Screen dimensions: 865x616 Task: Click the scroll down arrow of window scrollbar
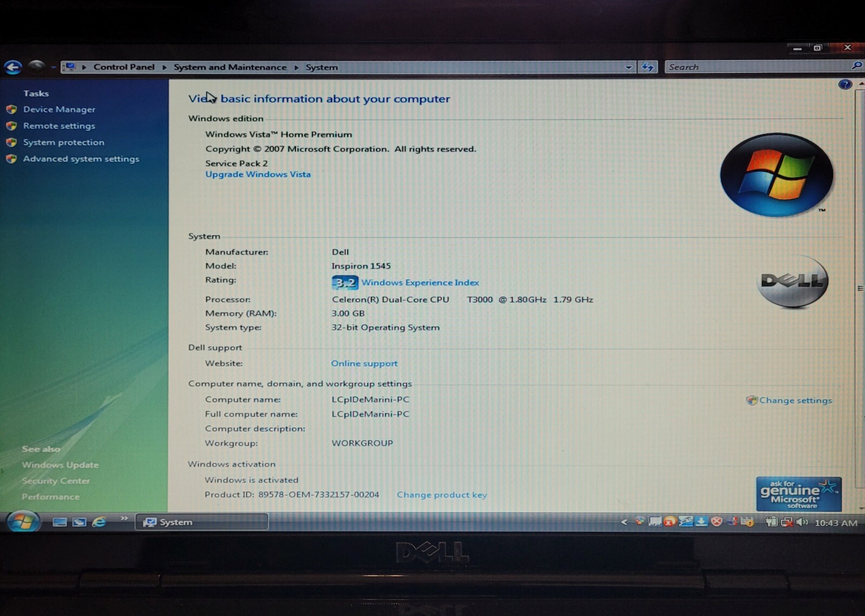pos(861,507)
